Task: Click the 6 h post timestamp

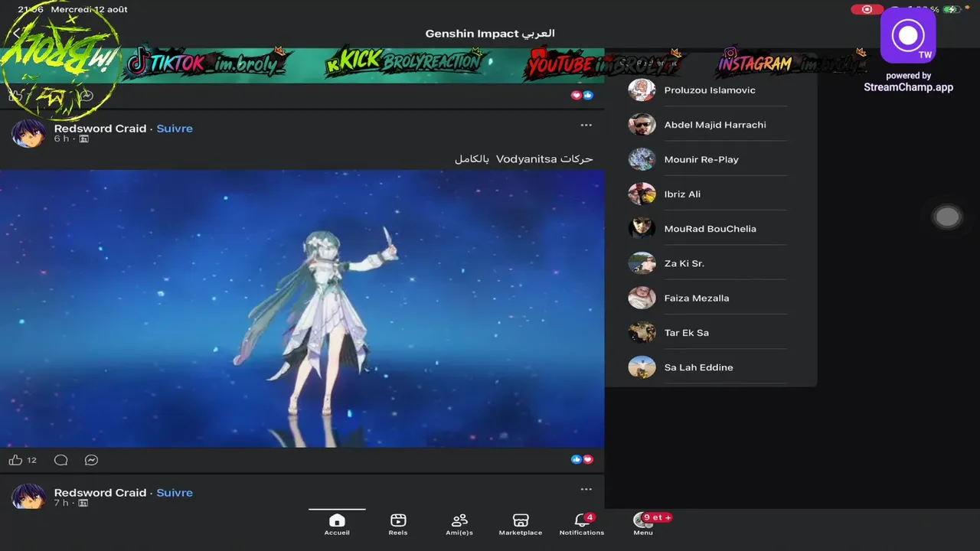Action: tap(61, 139)
